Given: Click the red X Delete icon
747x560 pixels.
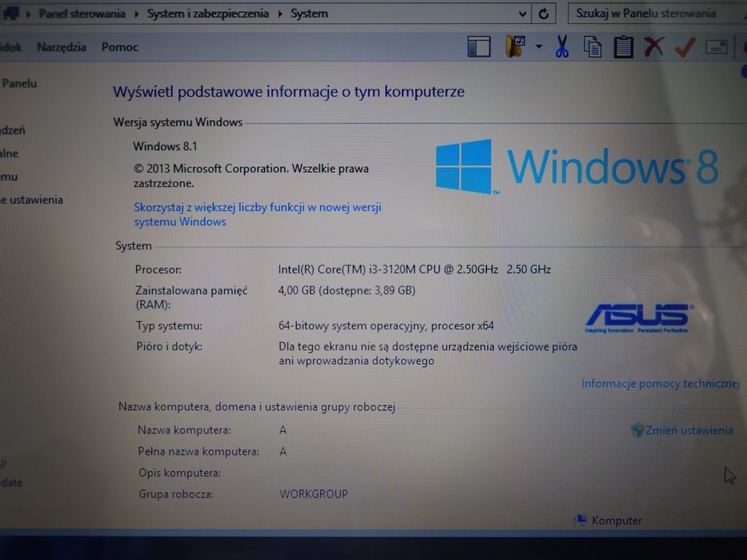Looking at the screenshot, I should (x=653, y=46).
